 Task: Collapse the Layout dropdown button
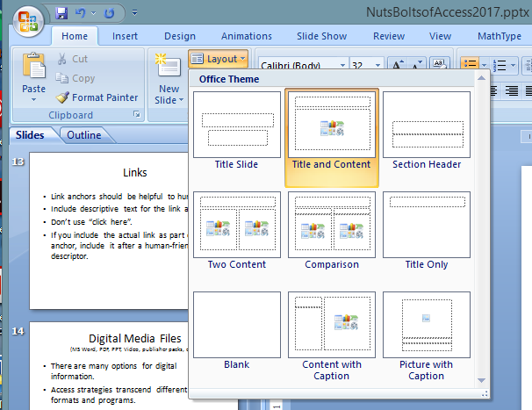pyautogui.click(x=219, y=59)
